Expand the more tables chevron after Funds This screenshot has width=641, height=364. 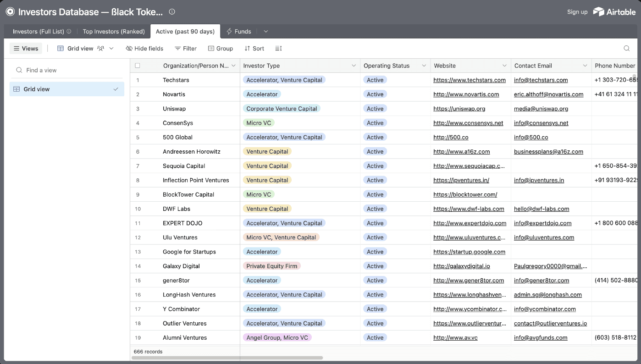[266, 32]
